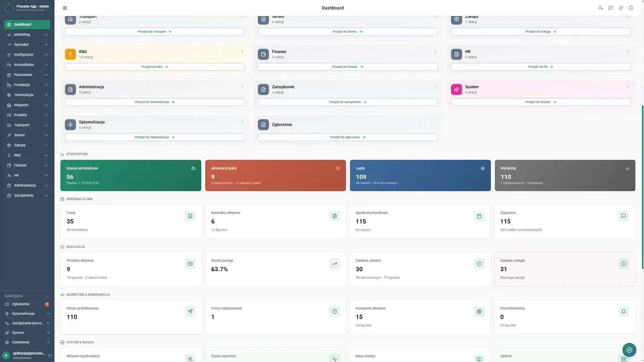Click the sparkle AI icon in the header
This screenshot has width=644, height=362.
621,8
